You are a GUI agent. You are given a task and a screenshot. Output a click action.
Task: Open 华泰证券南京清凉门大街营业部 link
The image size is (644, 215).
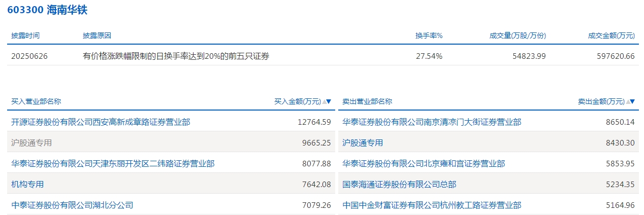click(432, 122)
